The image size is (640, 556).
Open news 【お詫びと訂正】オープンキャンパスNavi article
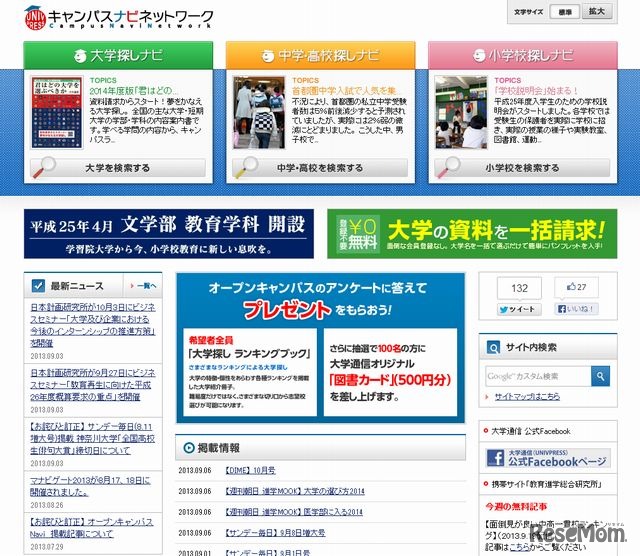coord(91,527)
